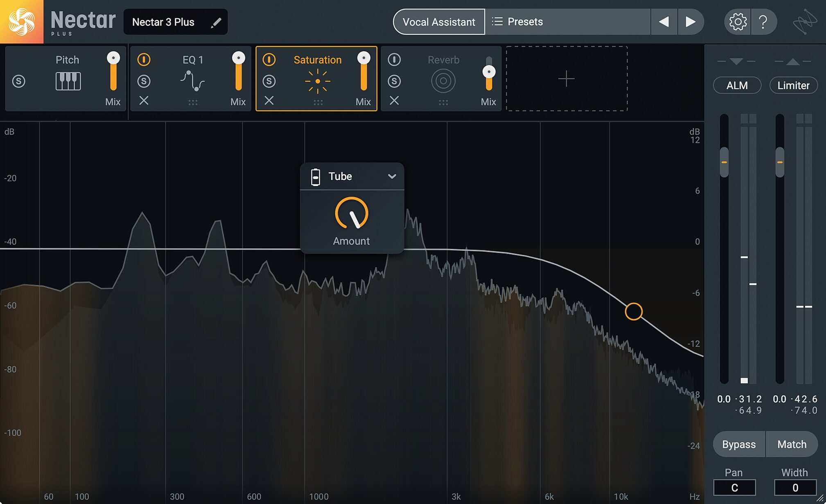Remove the Reverb module

coord(394,101)
